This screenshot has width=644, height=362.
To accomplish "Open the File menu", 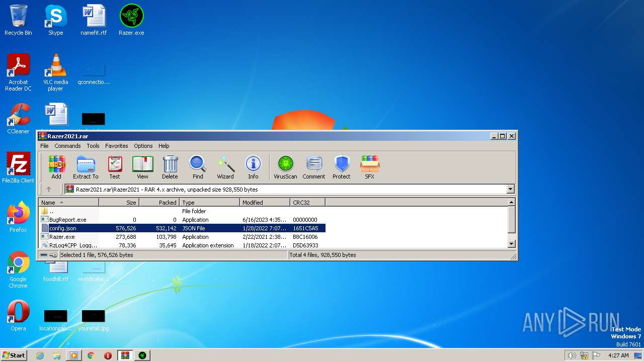I will point(44,146).
